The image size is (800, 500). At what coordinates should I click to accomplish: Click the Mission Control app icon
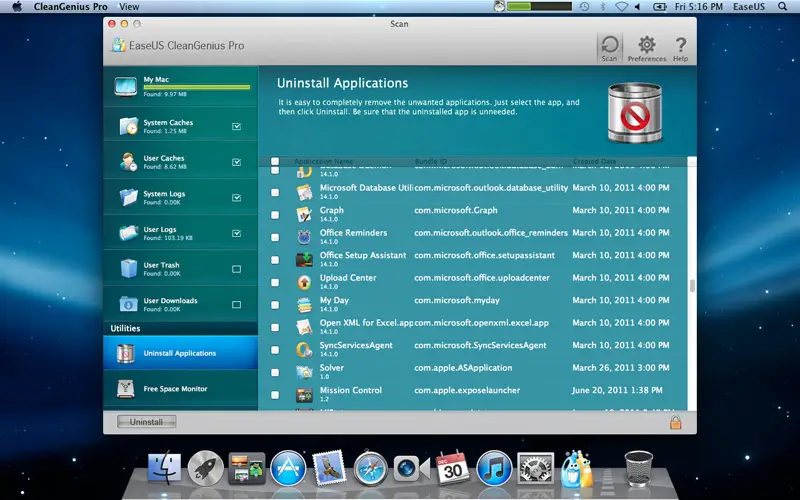[304, 394]
